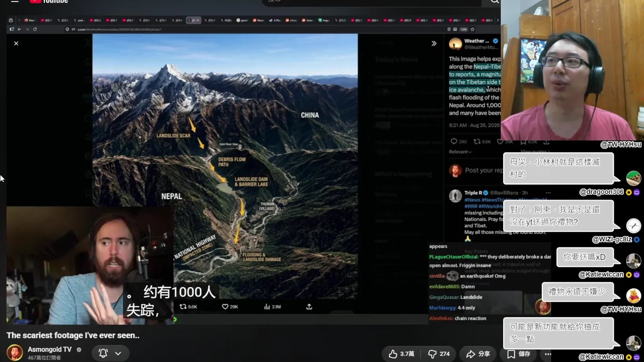Click the 467萬位訂閱者 subscriber count

[x=44, y=357]
